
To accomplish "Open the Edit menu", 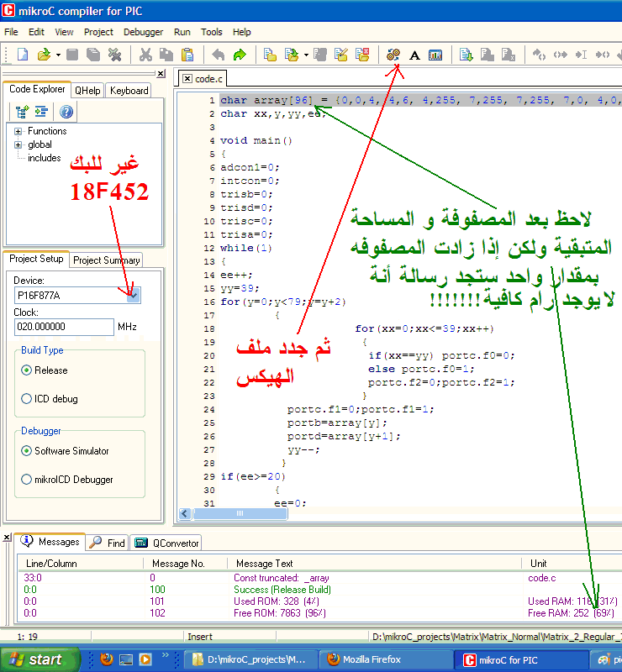I will point(36,32).
